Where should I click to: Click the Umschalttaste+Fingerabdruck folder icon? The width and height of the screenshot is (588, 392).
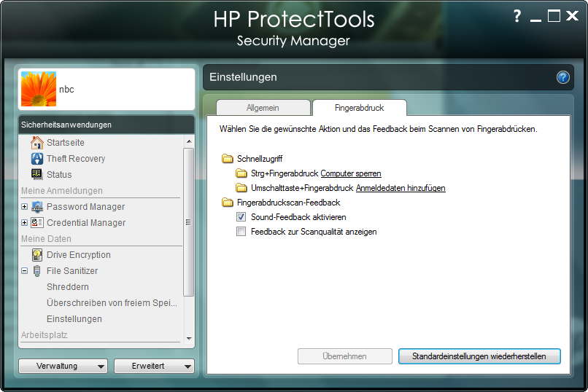pyautogui.click(x=241, y=188)
